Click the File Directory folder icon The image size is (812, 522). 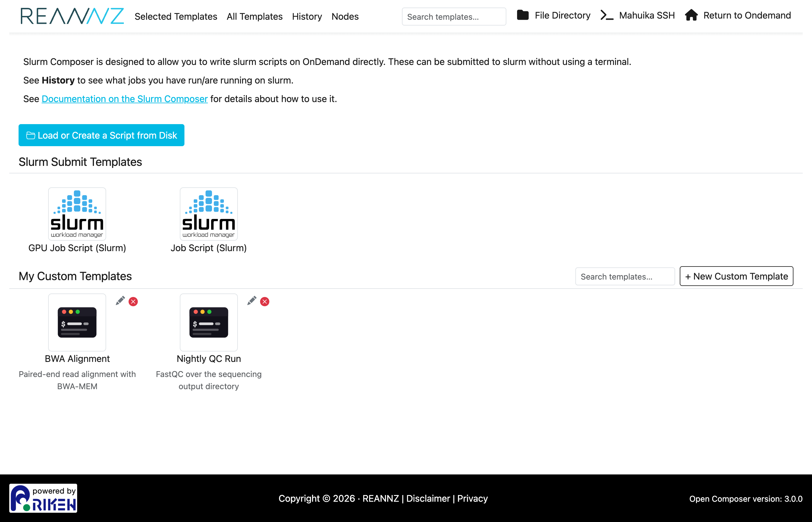523,15
